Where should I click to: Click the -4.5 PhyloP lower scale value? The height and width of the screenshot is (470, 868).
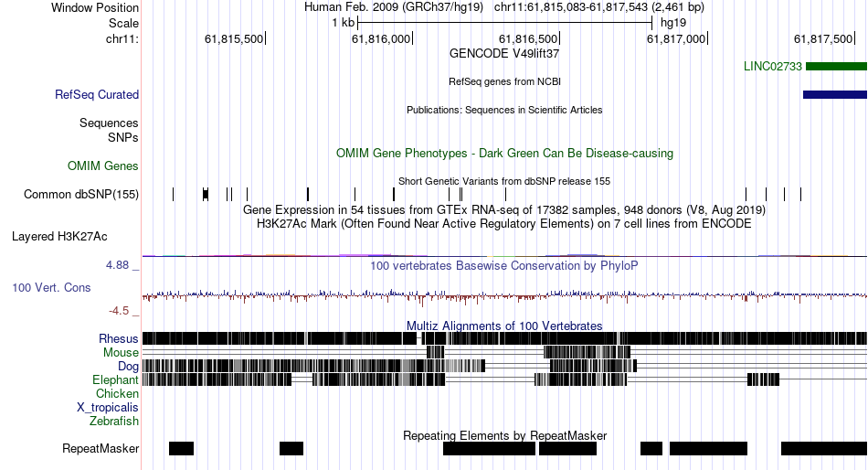(119, 310)
